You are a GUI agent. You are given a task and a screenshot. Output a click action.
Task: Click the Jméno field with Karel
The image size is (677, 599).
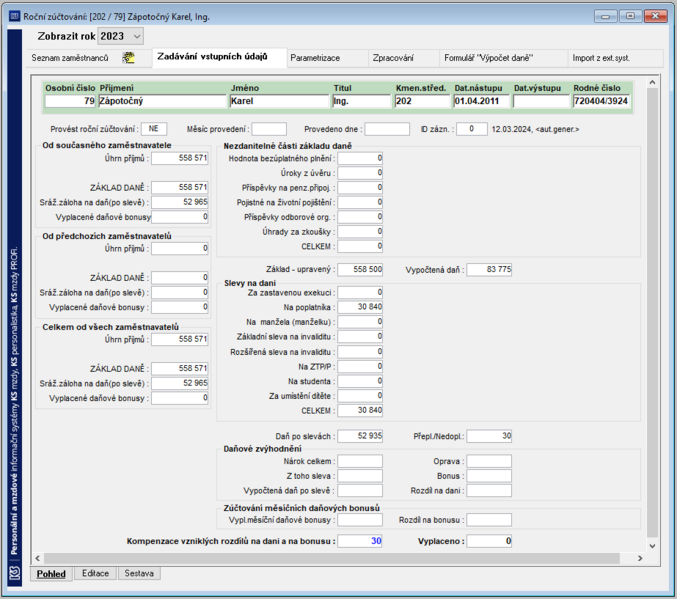click(279, 101)
